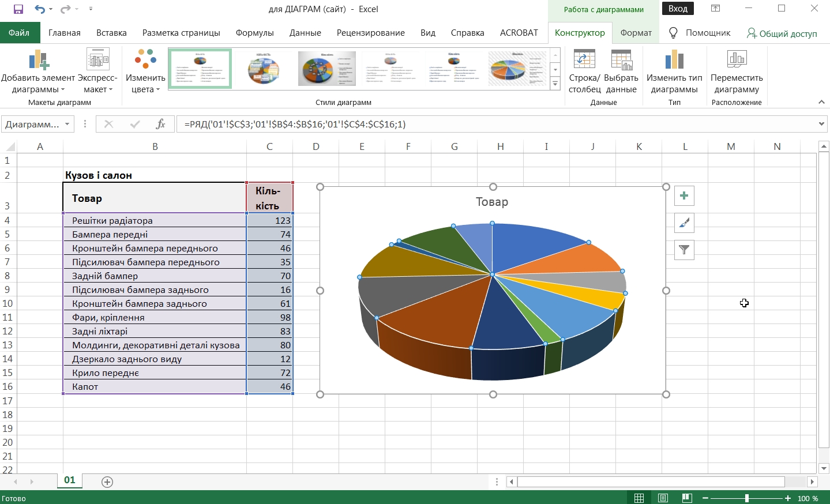Open the chart styles paintbrush button
The width and height of the screenshot is (830, 504).
[x=684, y=223]
